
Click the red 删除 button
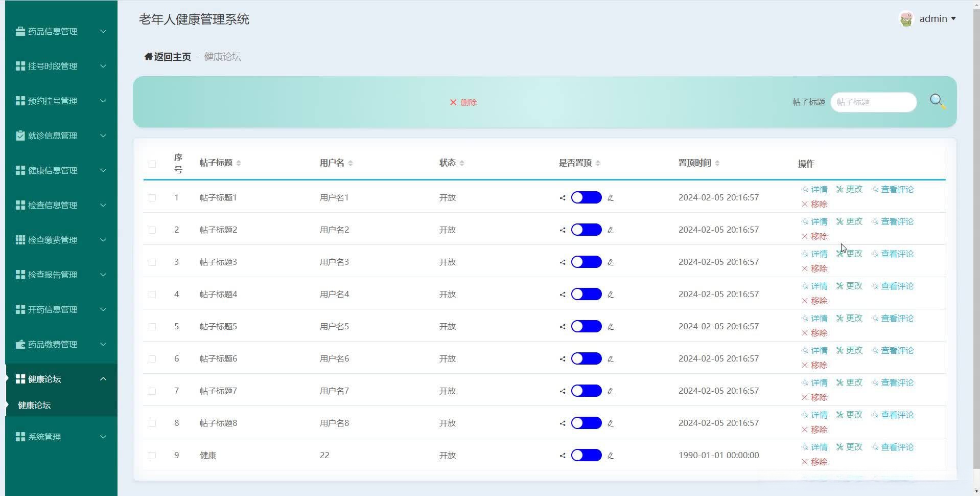[x=463, y=102]
